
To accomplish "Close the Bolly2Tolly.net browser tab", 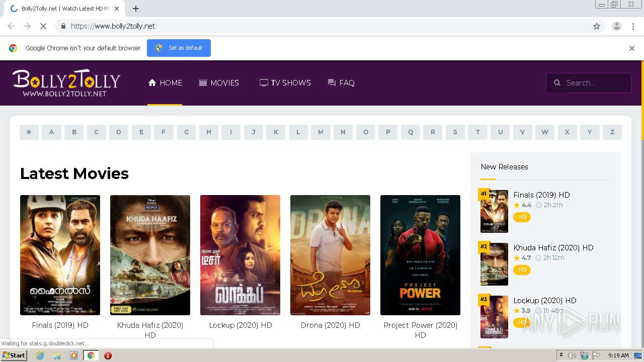I will point(117,9).
